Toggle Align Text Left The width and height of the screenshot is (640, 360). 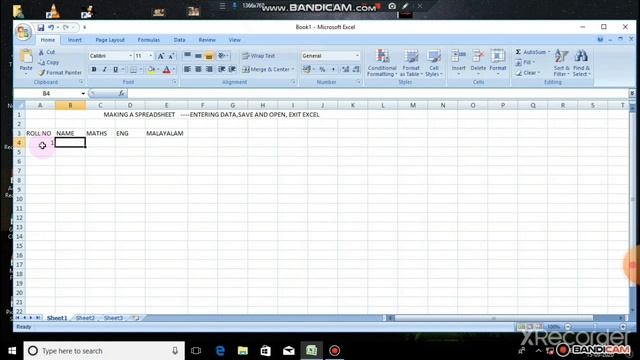coord(187,69)
